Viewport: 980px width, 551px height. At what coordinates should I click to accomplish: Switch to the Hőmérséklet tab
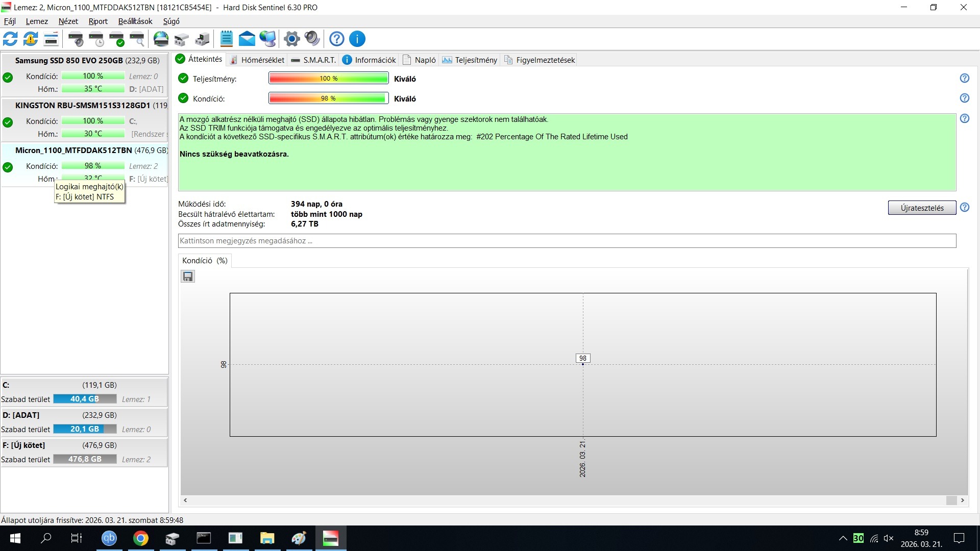(x=257, y=60)
